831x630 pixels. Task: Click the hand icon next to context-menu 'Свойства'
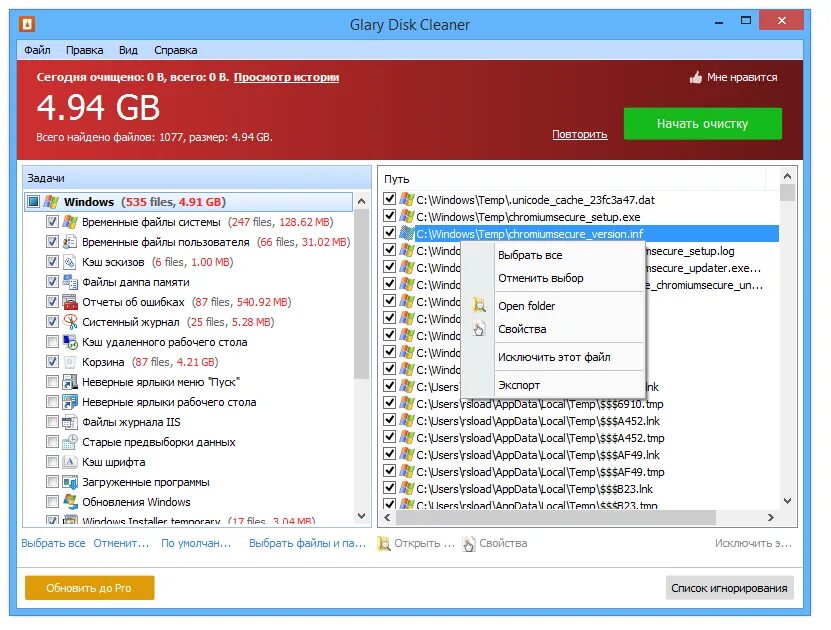(479, 329)
